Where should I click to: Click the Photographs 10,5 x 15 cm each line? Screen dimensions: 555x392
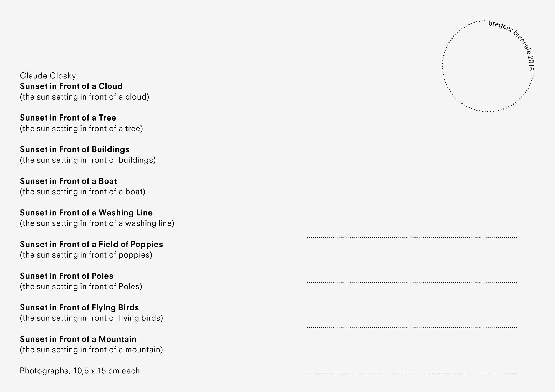point(80,371)
